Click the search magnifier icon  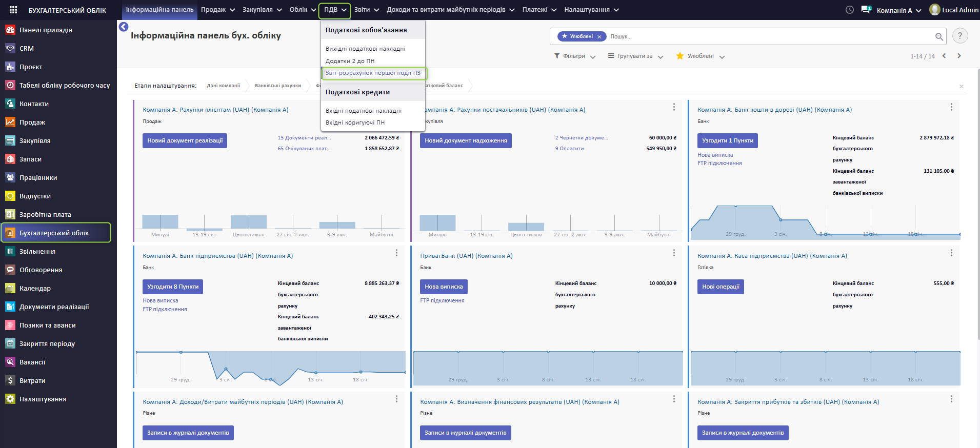coord(939,36)
